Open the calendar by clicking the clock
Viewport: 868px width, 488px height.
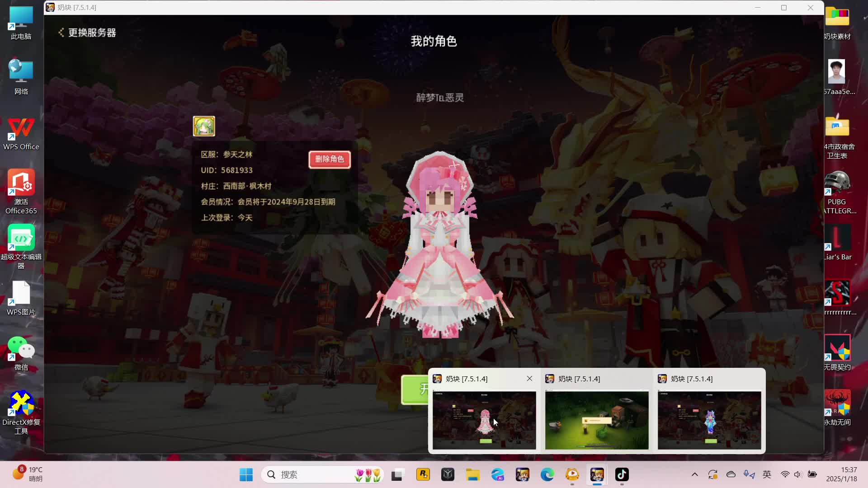[841, 475]
